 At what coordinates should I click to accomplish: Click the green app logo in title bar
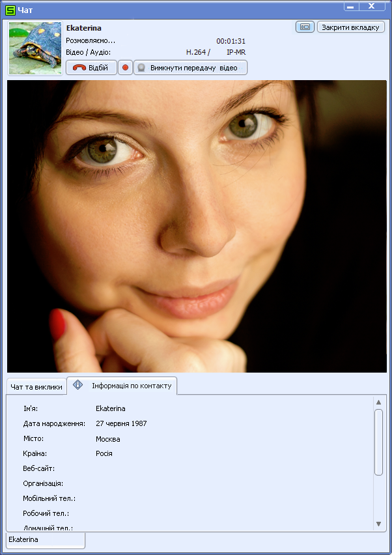click(x=10, y=10)
